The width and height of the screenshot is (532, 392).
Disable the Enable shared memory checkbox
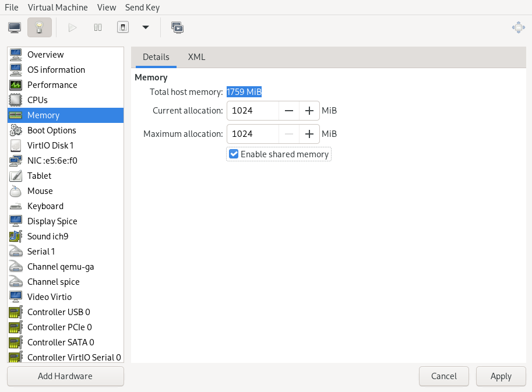pos(234,154)
